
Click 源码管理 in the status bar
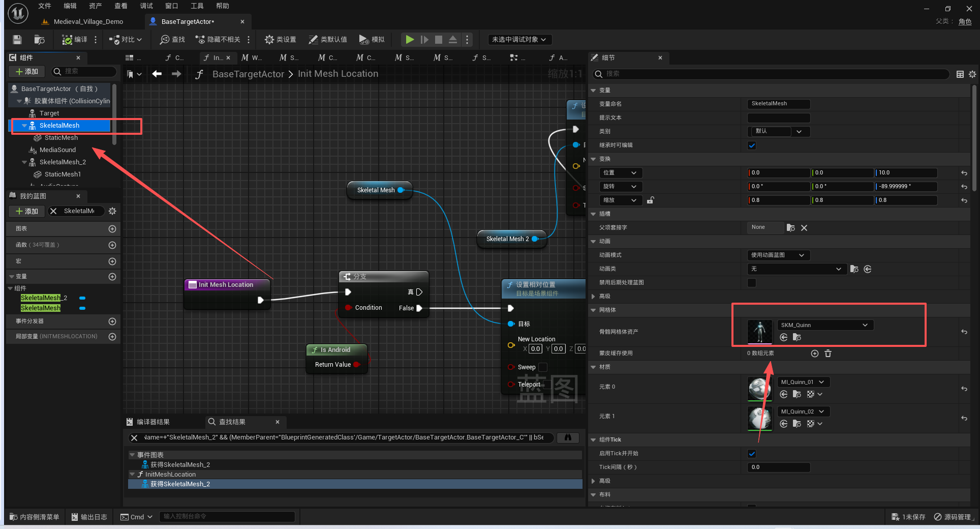[953, 517]
